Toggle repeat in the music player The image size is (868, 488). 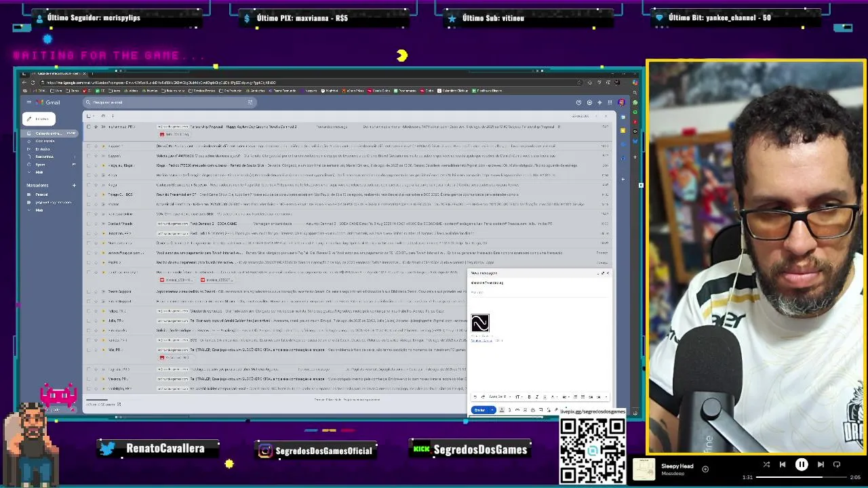coord(837,464)
